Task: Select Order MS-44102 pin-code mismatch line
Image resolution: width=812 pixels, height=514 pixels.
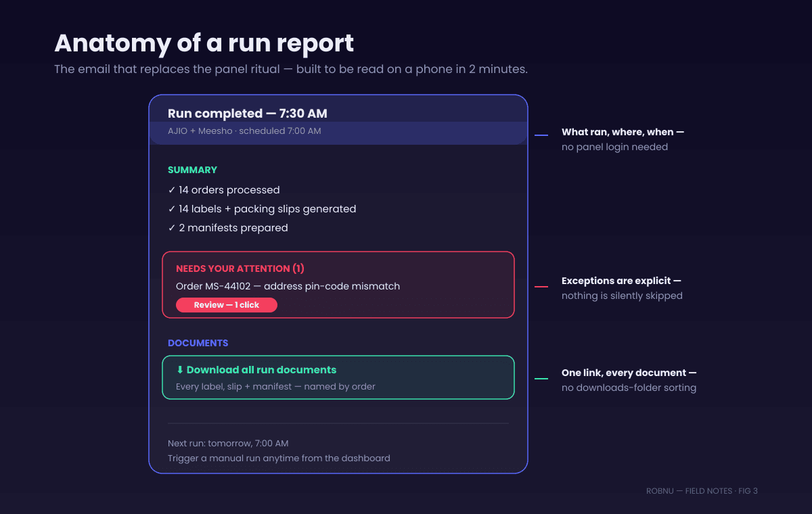Action: pyautogui.click(x=288, y=286)
